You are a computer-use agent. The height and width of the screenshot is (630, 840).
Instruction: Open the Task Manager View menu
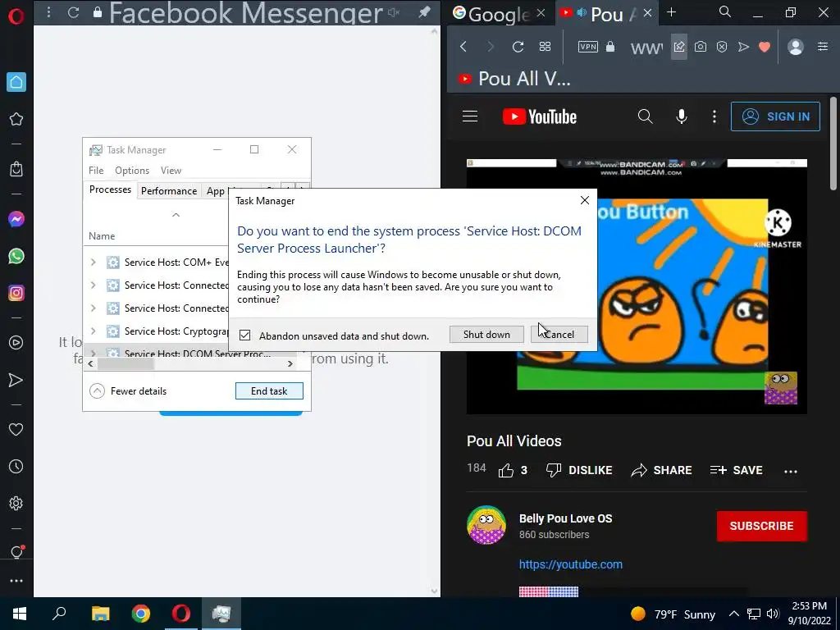[x=171, y=171]
